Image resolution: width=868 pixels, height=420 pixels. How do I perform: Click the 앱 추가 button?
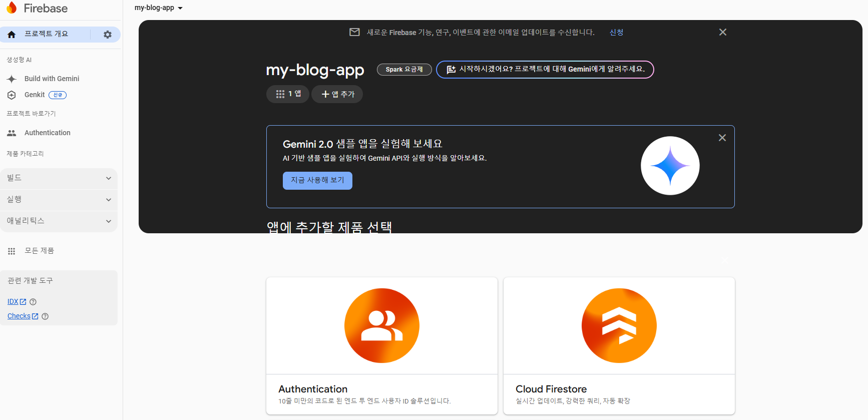point(337,94)
